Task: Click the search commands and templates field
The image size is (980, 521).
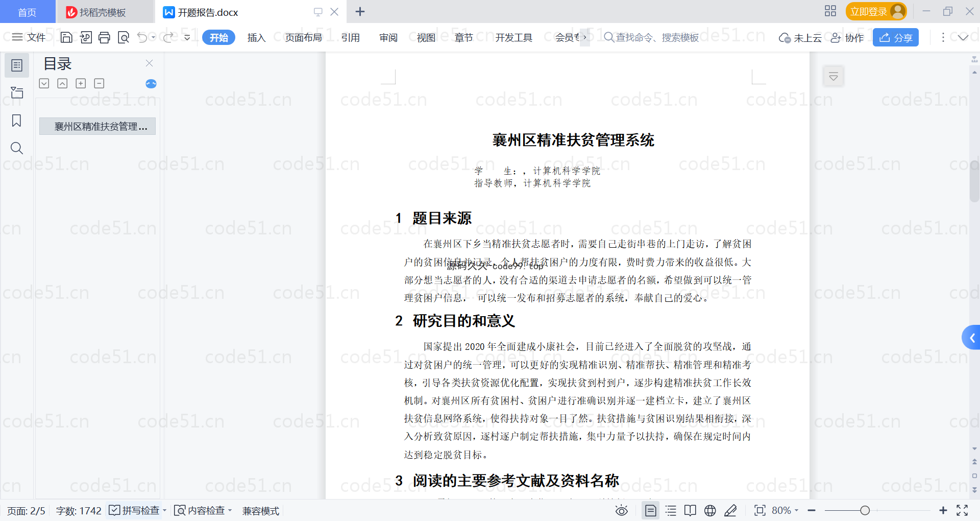Action: pos(651,37)
